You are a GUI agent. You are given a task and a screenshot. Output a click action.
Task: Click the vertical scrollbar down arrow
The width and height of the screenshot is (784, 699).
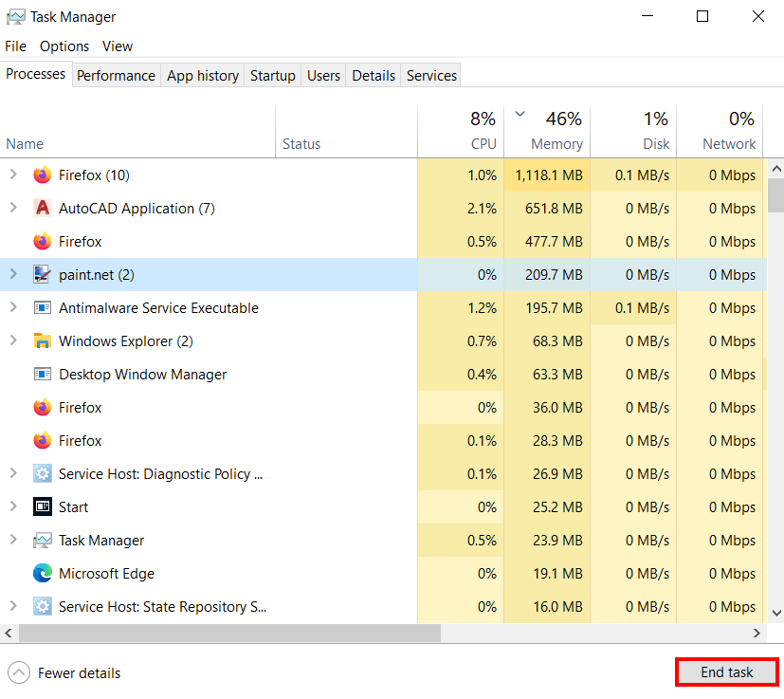(x=776, y=613)
